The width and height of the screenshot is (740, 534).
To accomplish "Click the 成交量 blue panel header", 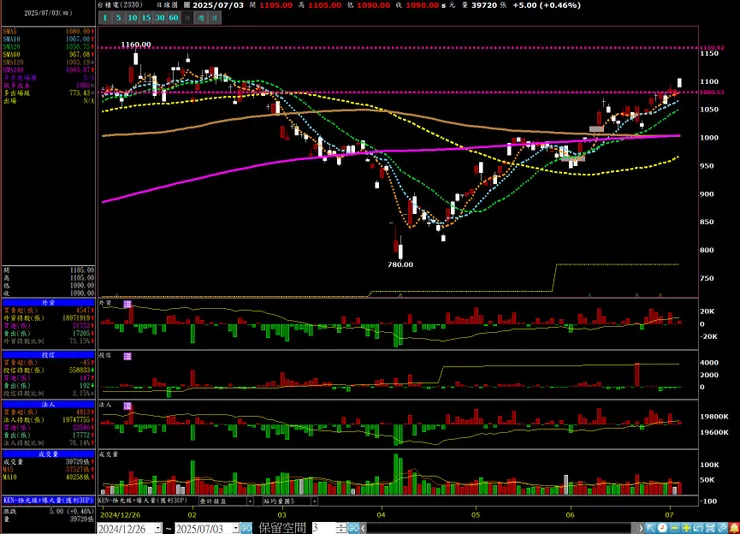I will (49, 454).
